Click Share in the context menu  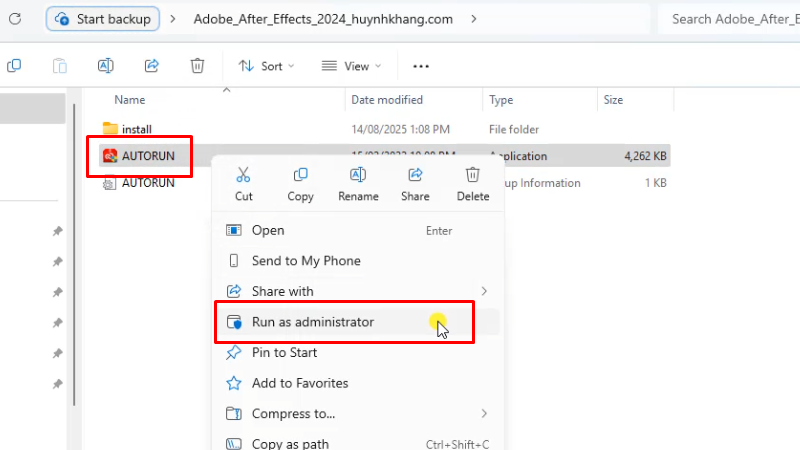(415, 184)
